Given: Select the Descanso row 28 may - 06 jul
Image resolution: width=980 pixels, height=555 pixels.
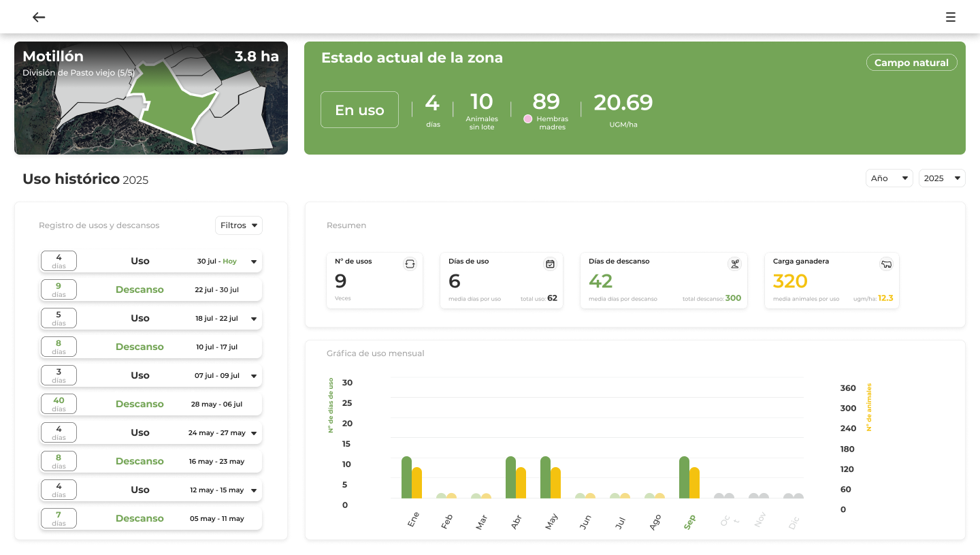Looking at the screenshot, I should point(150,404).
